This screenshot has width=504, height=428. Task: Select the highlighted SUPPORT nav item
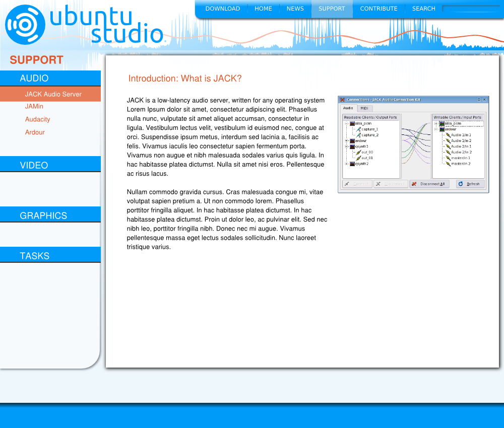click(332, 9)
